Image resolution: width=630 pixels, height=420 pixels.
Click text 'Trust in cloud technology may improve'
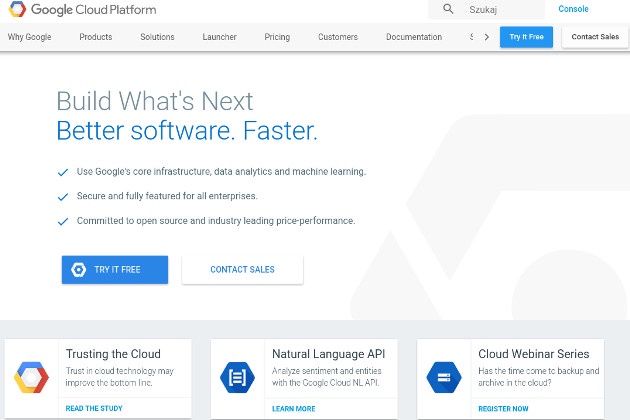point(120,377)
